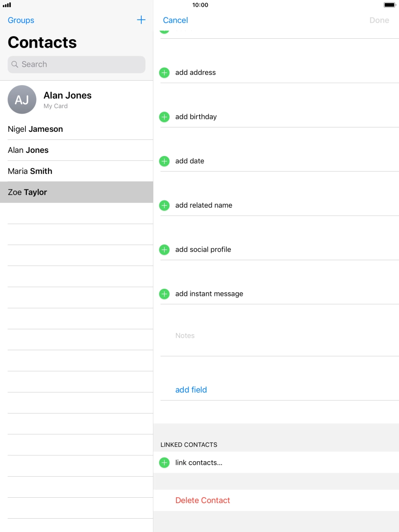The height and width of the screenshot is (532, 399).
Task: Select the highlighted Zoe Taylor contact
Action: (27, 192)
